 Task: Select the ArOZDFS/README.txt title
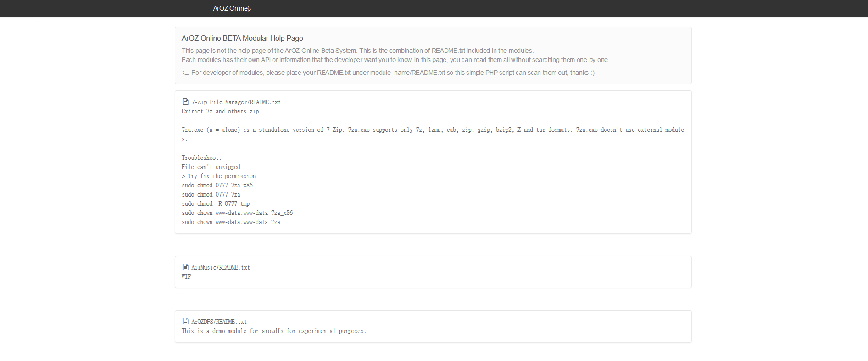tap(219, 322)
